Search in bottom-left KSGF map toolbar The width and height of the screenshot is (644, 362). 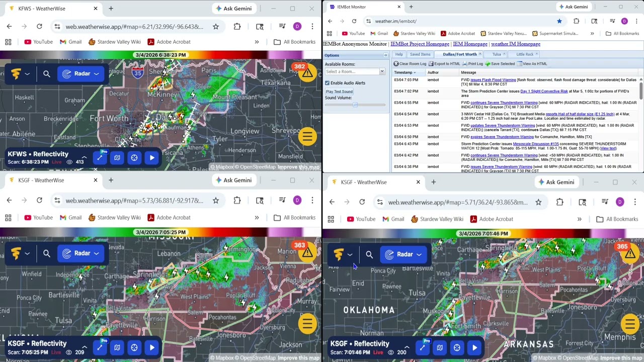point(47,253)
